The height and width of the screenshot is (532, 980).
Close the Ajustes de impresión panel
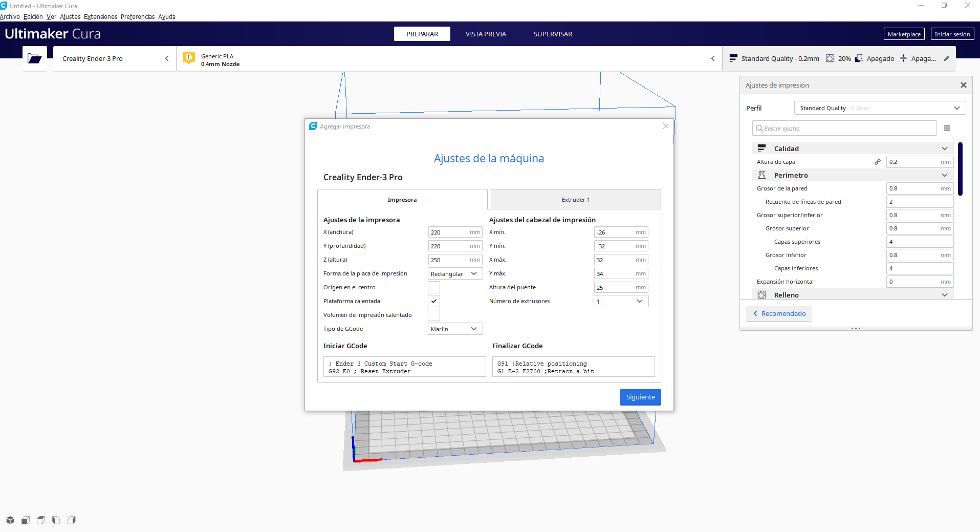click(964, 85)
